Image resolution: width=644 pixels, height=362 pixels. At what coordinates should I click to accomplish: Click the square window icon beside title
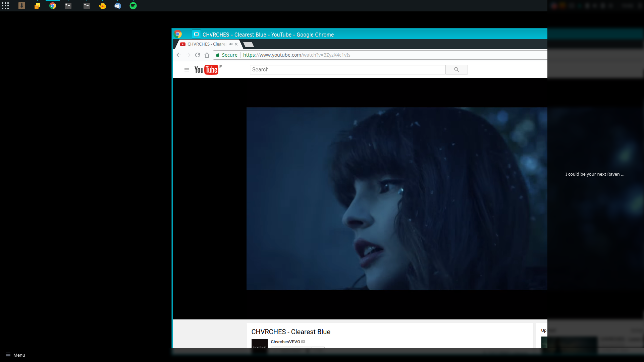[196, 34]
